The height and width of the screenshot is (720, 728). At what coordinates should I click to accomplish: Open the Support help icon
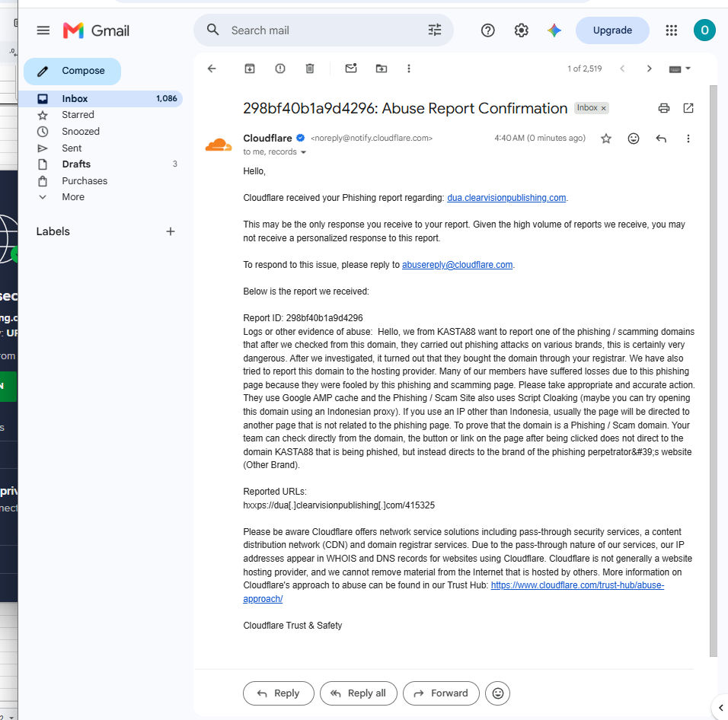tap(487, 30)
